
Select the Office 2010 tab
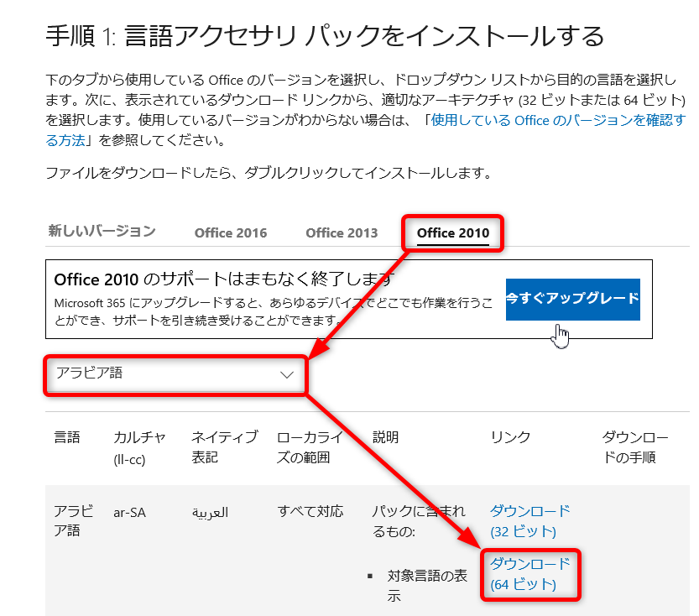pos(453,233)
